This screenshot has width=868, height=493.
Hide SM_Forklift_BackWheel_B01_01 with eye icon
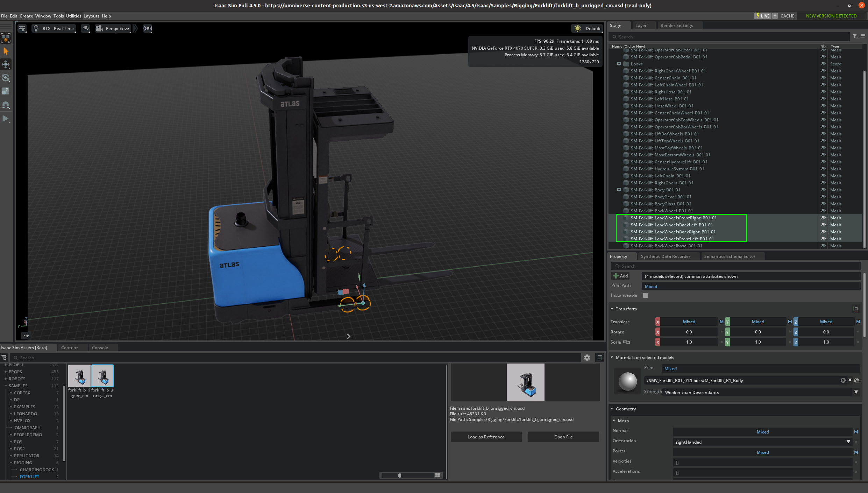(x=823, y=211)
